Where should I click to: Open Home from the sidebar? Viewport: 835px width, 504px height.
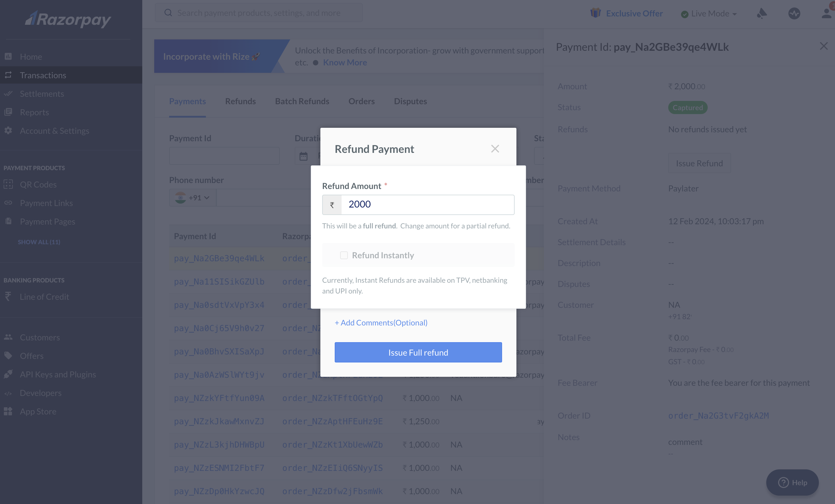[x=31, y=56]
